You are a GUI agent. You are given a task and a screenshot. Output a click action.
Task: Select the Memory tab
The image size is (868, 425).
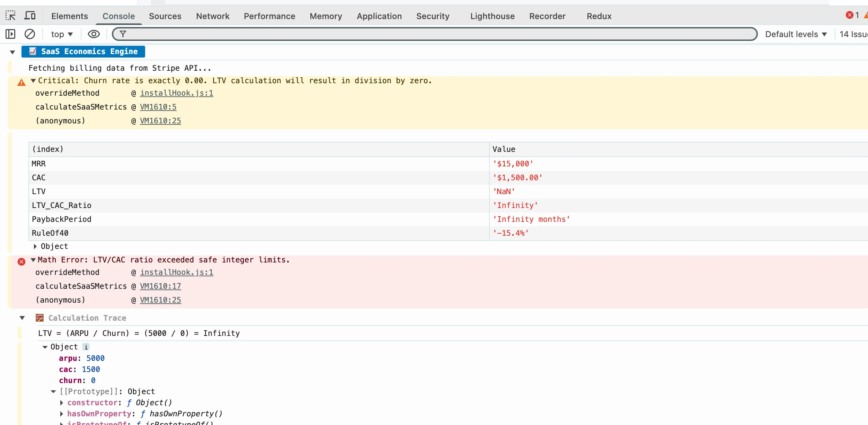click(x=326, y=16)
